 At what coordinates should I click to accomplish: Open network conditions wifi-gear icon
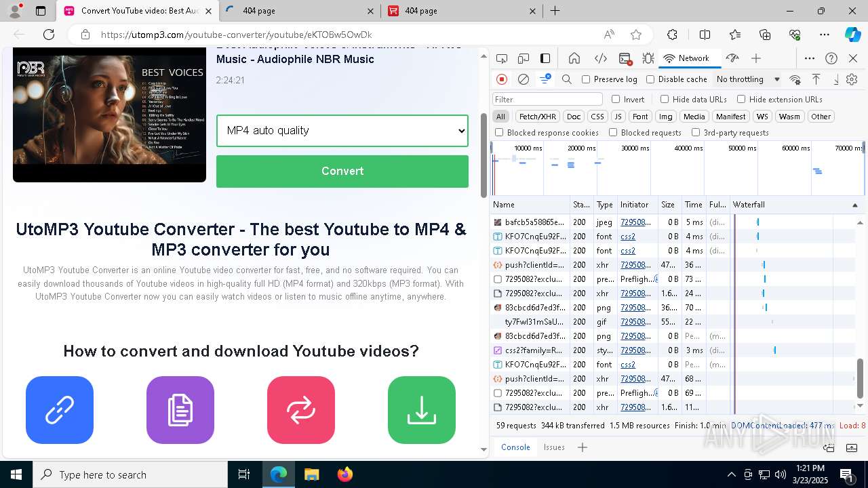click(795, 79)
